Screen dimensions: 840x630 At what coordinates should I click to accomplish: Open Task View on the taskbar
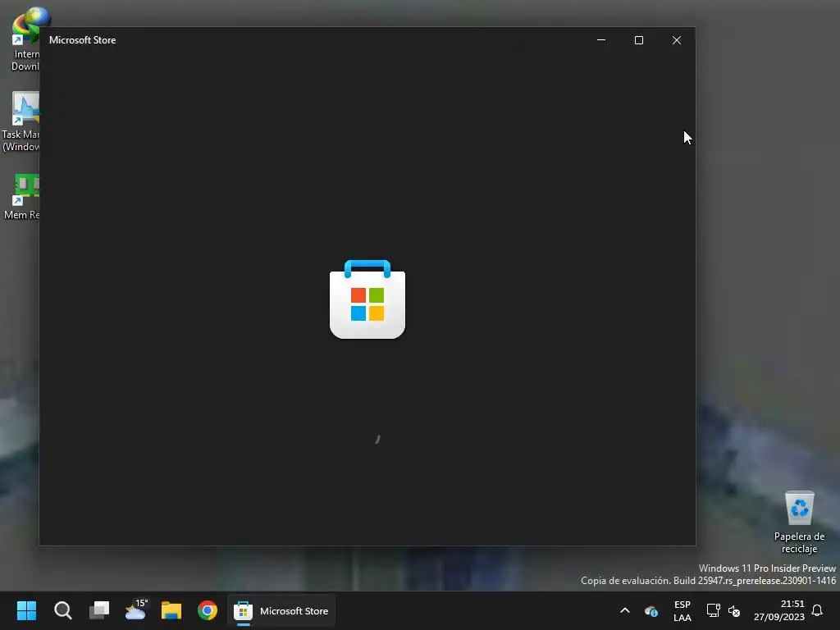click(99, 610)
